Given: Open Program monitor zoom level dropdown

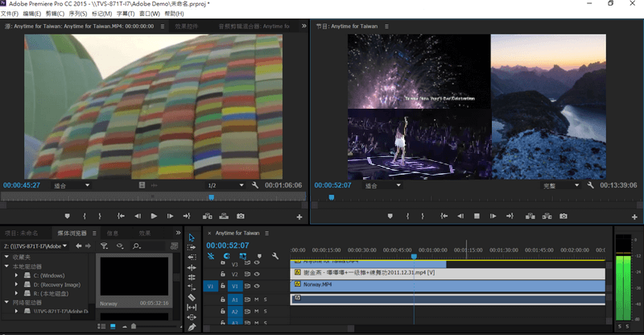Looking at the screenshot, I should tap(382, 185).
